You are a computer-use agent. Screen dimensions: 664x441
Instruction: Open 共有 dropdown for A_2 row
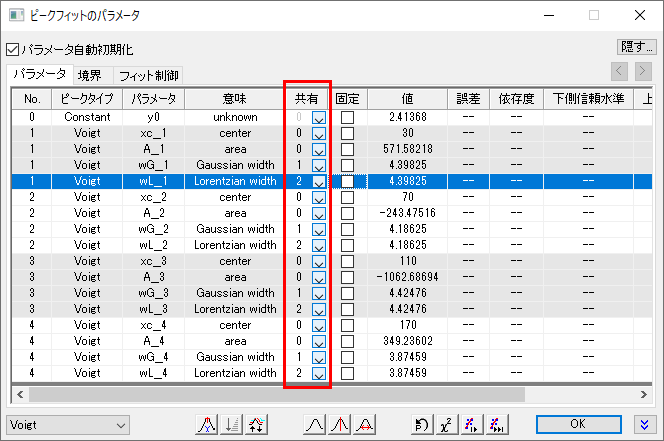click(319, 214)
